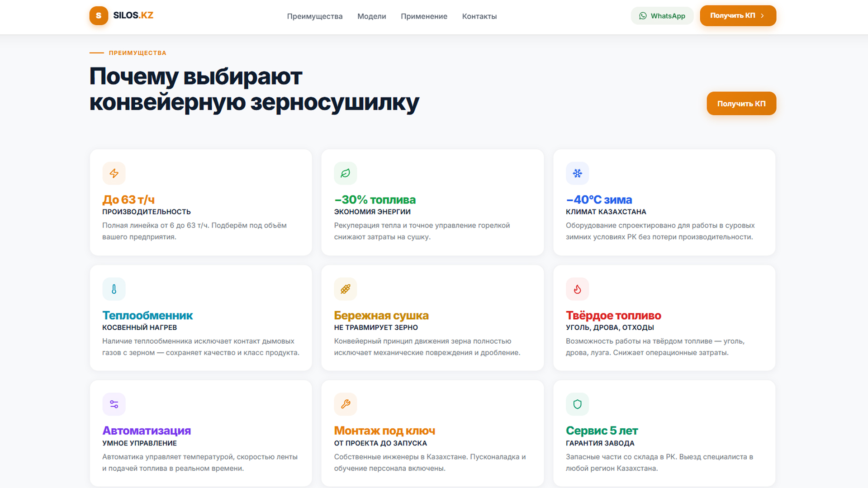868x488 pixels.
Task: Click the orange S logo icon
Action: click(99, 16)
